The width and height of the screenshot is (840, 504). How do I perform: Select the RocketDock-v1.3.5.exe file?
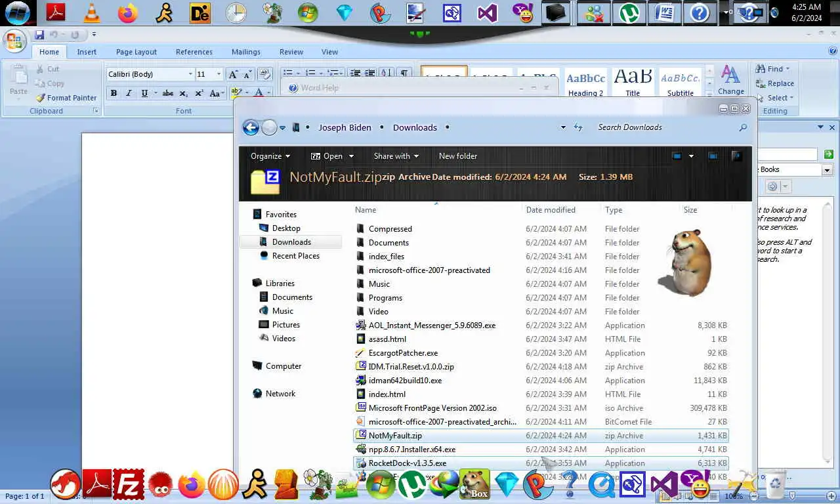[x=540, y=463]
